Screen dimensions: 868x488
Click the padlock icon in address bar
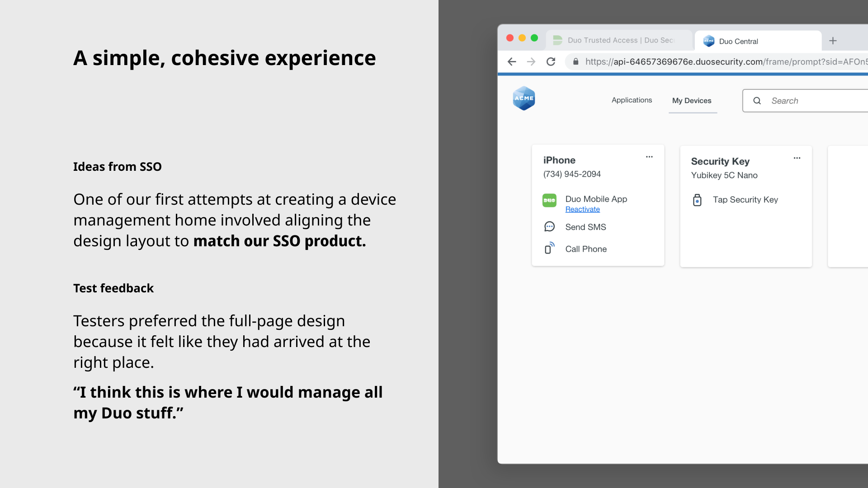(576, 61)
